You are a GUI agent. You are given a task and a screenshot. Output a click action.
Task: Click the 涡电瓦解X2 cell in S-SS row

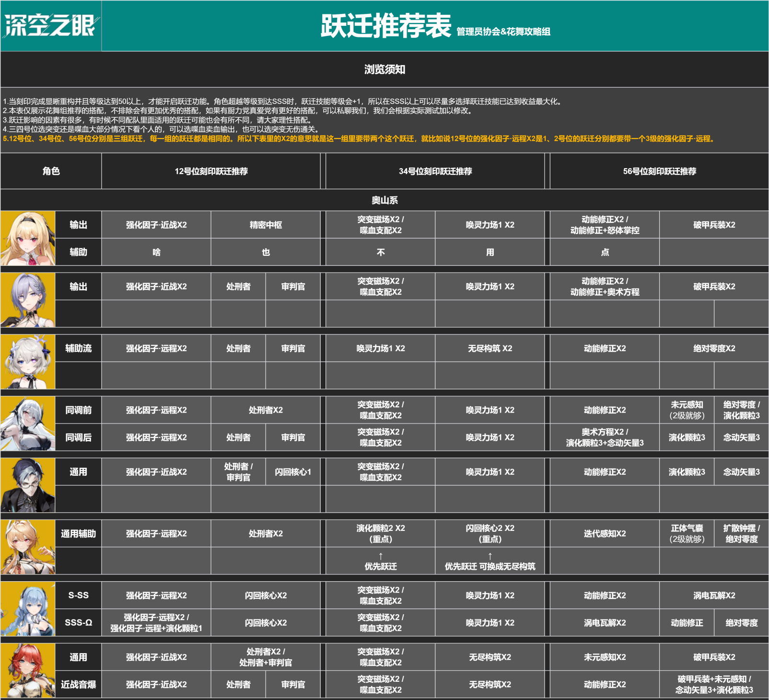(x=714, y=596)
